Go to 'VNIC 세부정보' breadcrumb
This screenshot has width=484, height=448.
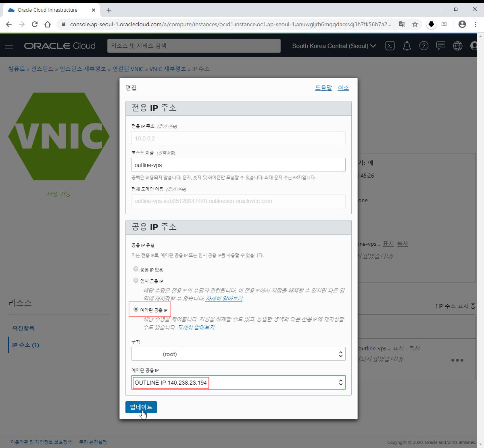(x=168, y=69)
